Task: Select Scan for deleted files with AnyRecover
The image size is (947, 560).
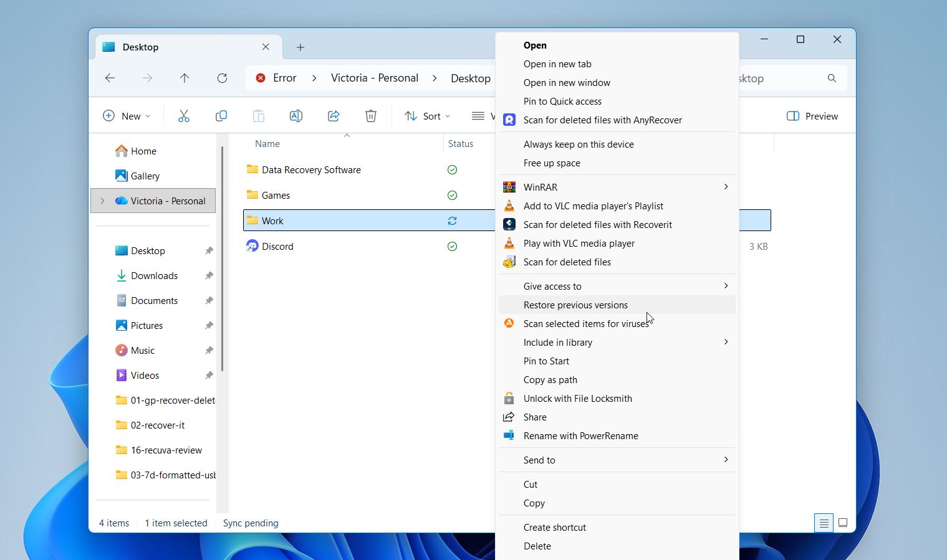Action: (602, 120)
